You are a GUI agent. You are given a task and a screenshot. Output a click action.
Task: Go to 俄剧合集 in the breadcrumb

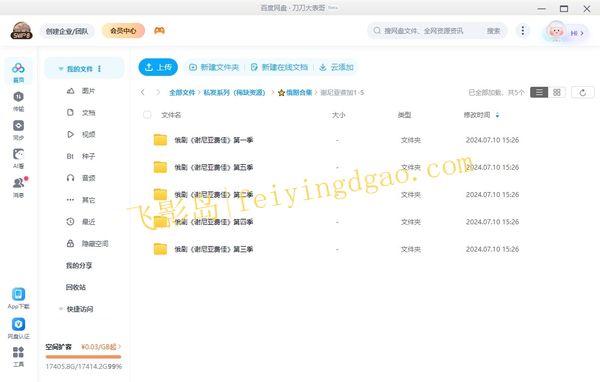coord(295,93)
